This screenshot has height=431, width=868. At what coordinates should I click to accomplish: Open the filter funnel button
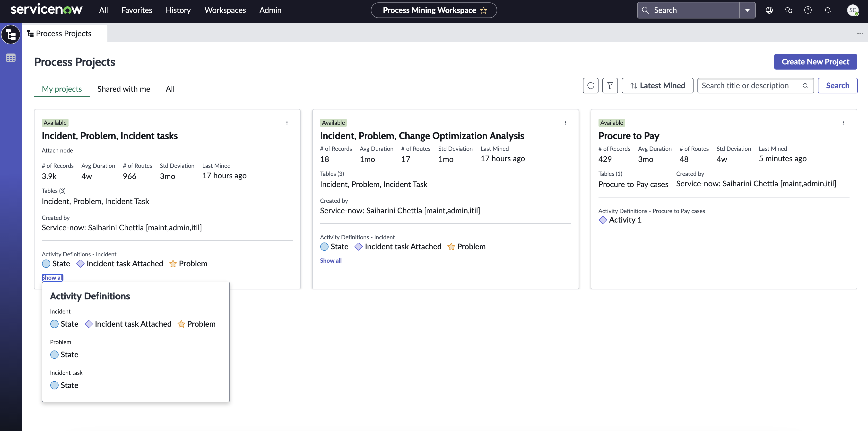point(610,86)
